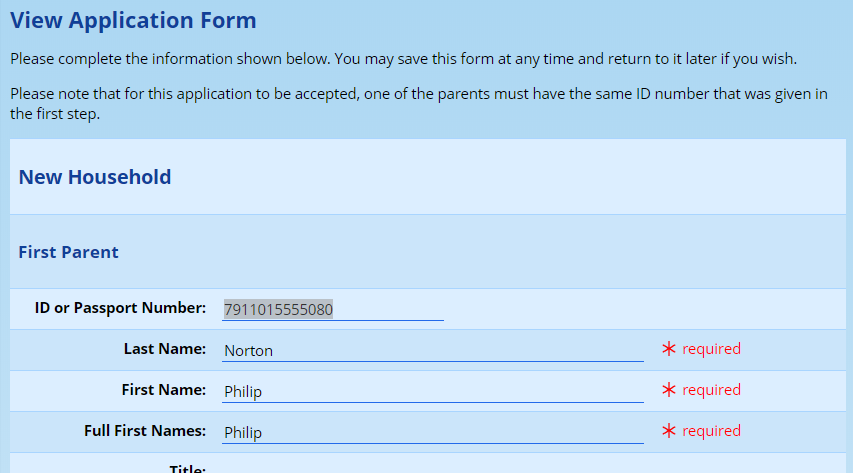This screenshot has height=473, width=853.
Task: Click the 'First Name:' label
Action: coord(163,390)
